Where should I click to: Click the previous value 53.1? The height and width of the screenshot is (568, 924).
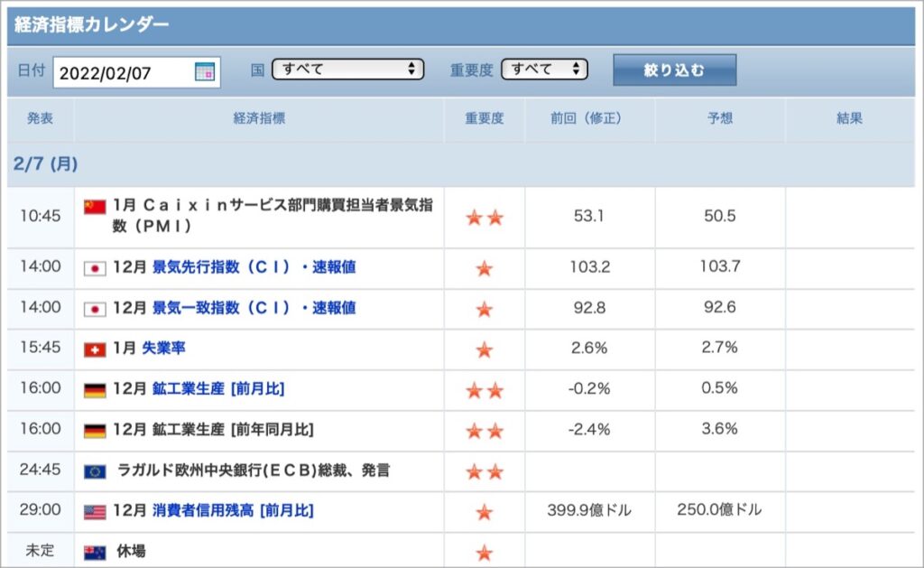(x=589, y=216)
